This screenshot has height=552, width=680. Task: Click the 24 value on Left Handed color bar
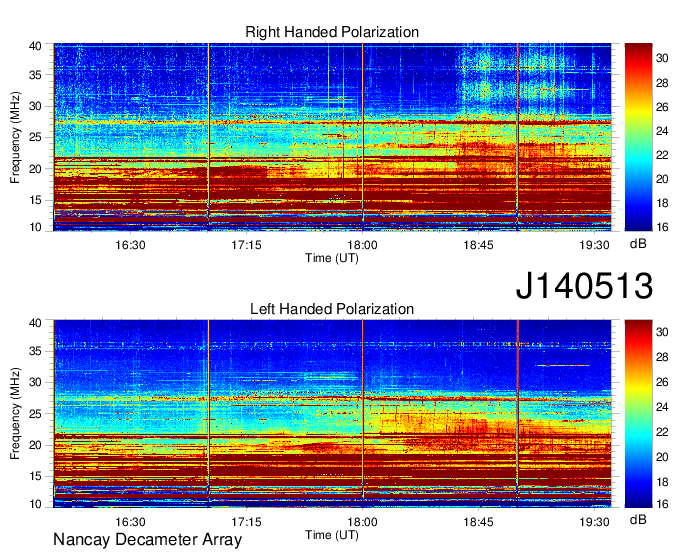(662, 407)
